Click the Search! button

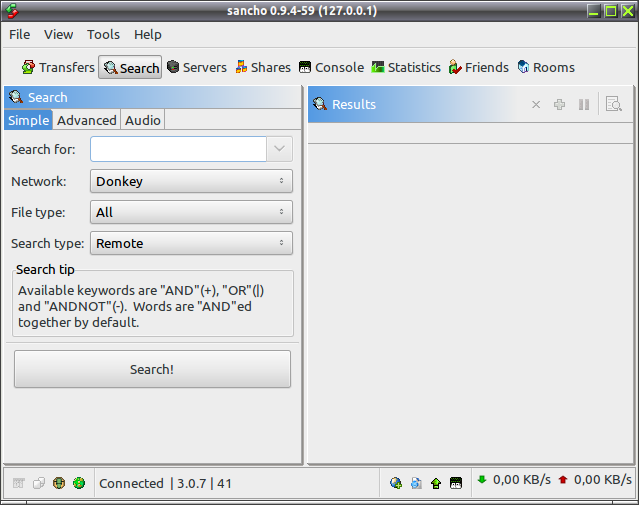[x=152, y=369]
